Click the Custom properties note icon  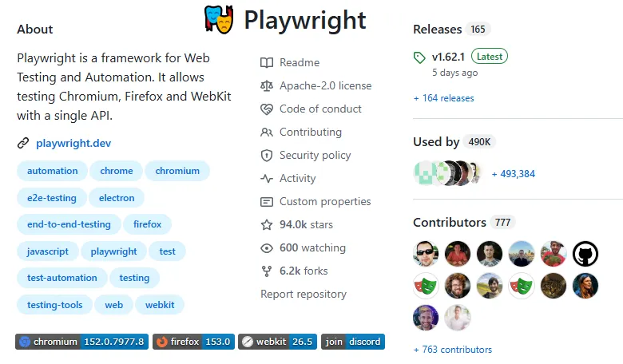point(267,202)
